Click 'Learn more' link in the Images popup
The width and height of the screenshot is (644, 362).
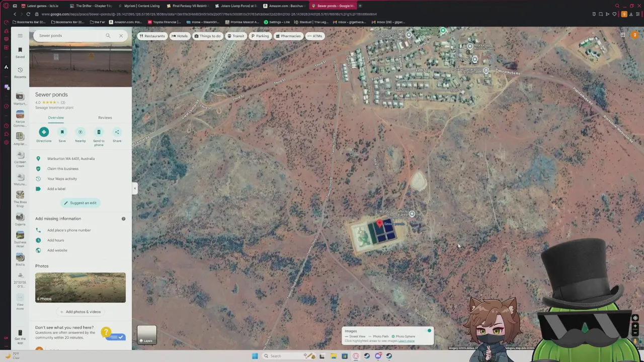(407, 341)
